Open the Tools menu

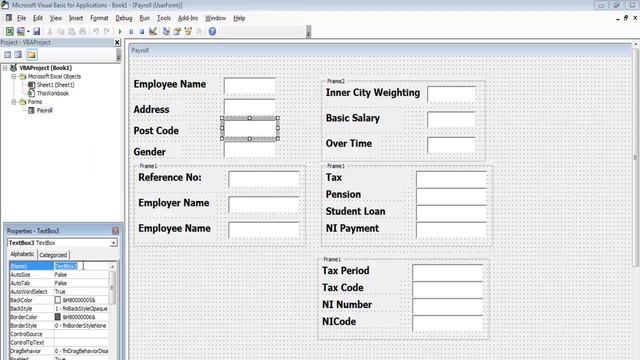[x=164, y=18]
